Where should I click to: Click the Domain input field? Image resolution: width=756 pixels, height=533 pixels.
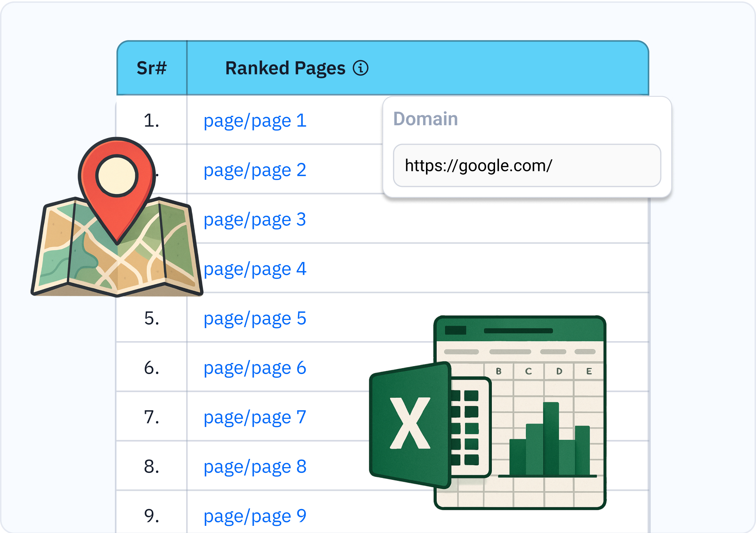[x=527, y=166]
